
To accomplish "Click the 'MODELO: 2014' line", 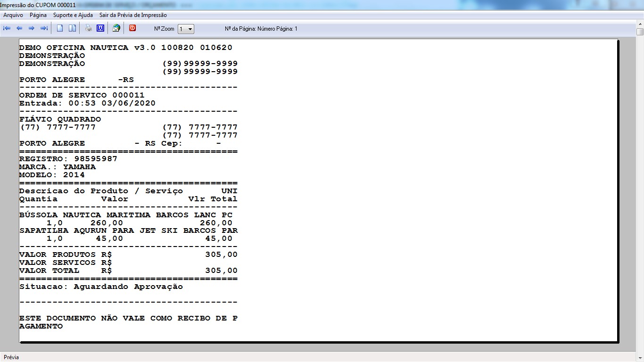I will [52, 175].
